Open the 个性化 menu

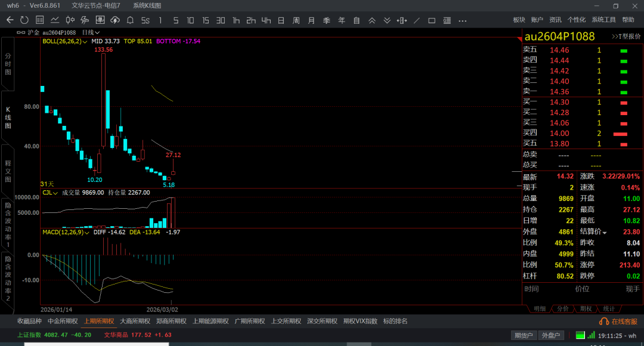tap(577, 20)
